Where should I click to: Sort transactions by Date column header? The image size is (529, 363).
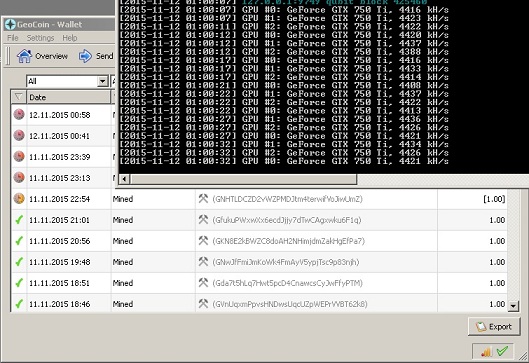[68, 97]
